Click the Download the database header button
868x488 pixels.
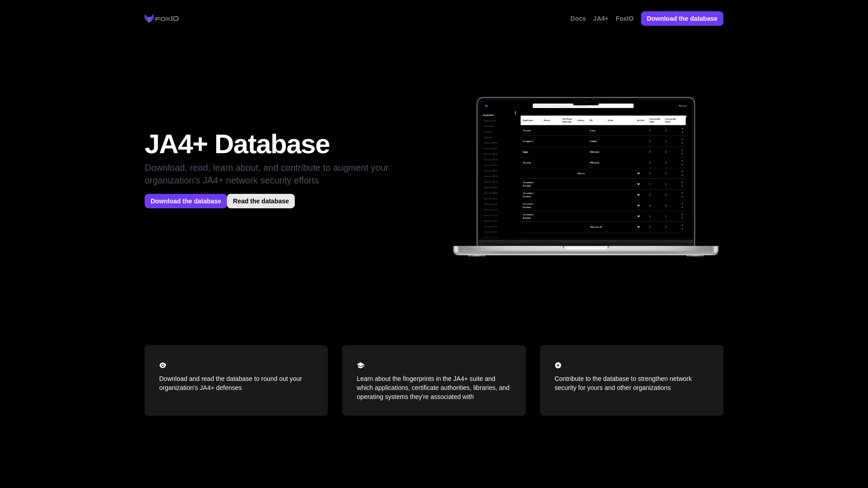coord(682,19)
